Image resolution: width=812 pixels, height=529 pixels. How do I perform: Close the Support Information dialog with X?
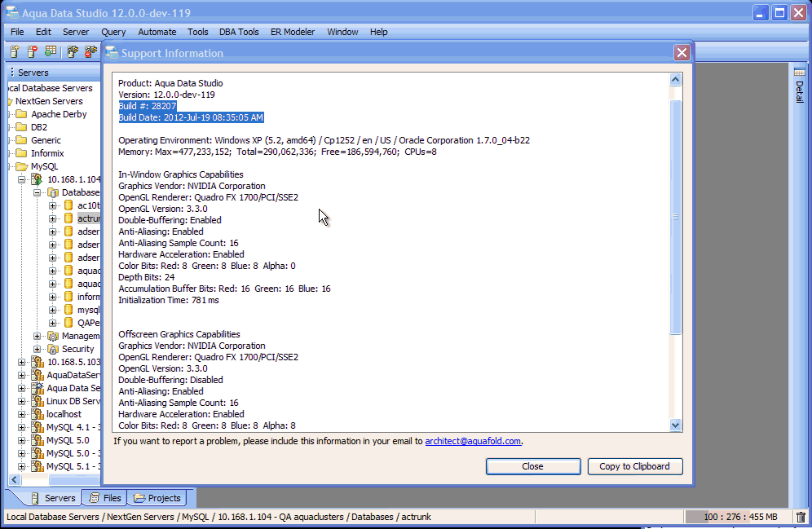pyautogui.click(x=682, y=53)
